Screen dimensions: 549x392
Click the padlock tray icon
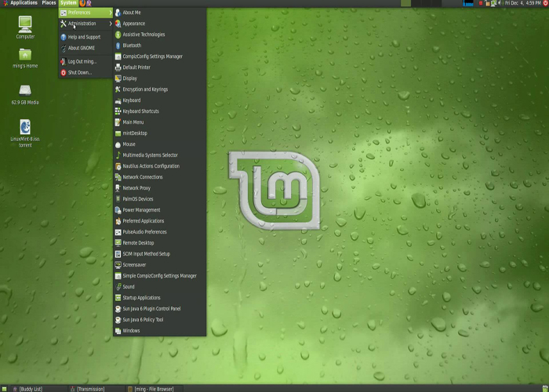(x=487, y=3)
